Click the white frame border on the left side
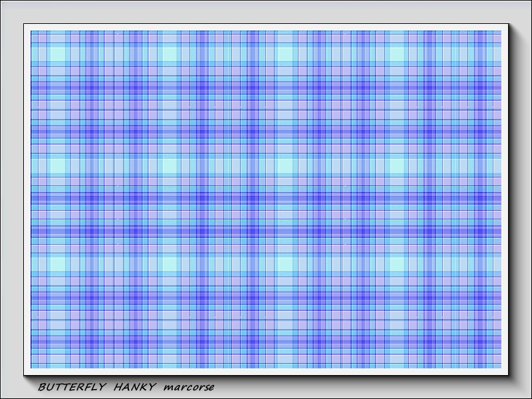 (27, 199)
